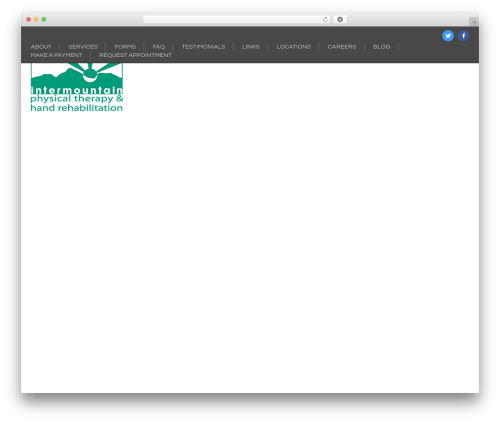This screenshot has height=423, width=500.
Task: Reload the page using the refresh icon
Action: pyautogui.click(x=325, y=19)
